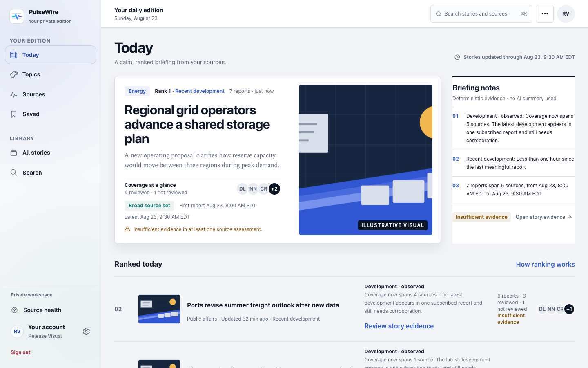Click the CR avatar in Ports story row
This screenshot has width=588, height=368.
point(560,309)
